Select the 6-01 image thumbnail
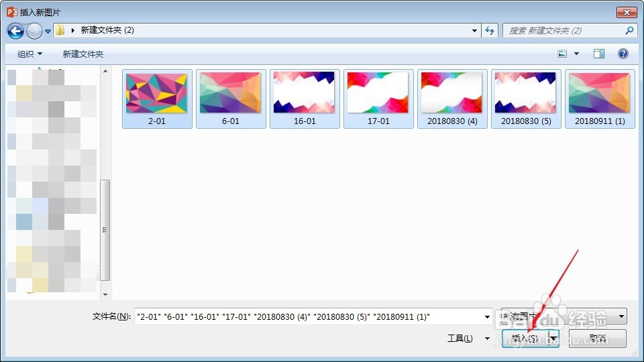Screen dimensions: 644x362 point(231,99)
